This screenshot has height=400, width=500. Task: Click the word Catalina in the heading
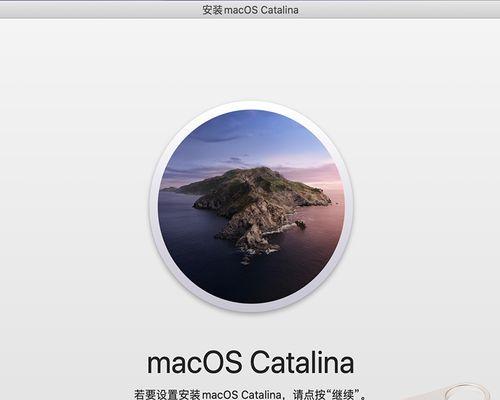pos(302,363)
